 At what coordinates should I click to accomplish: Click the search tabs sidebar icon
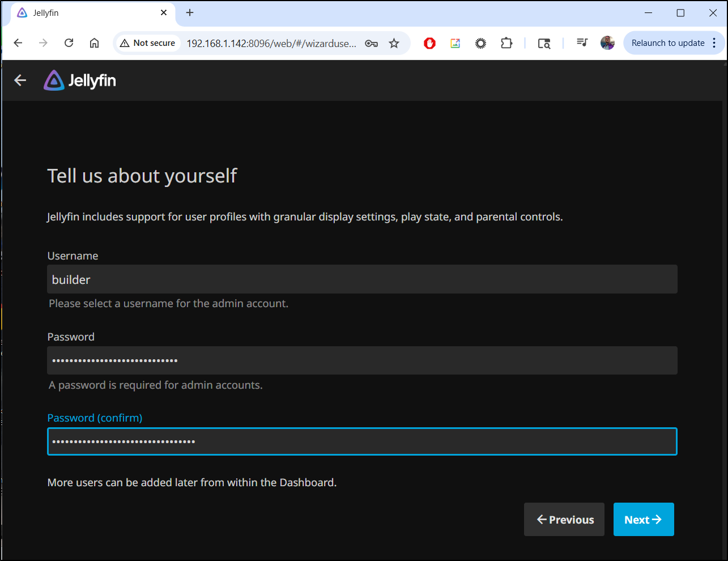pyautogui.click(x=544, y=43)
